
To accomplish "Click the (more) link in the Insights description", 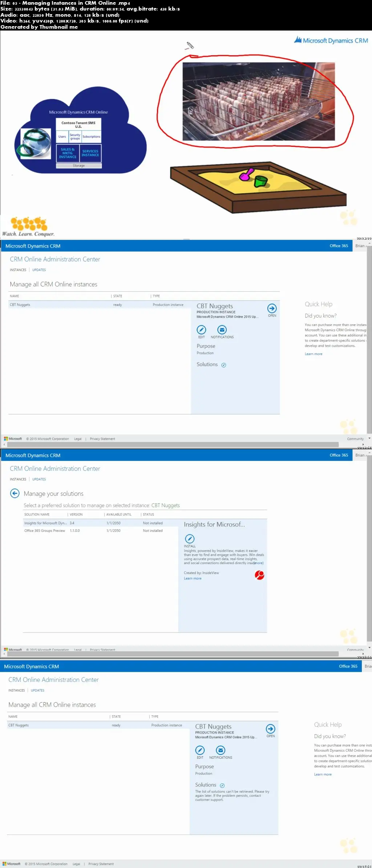I will point(259,563).
